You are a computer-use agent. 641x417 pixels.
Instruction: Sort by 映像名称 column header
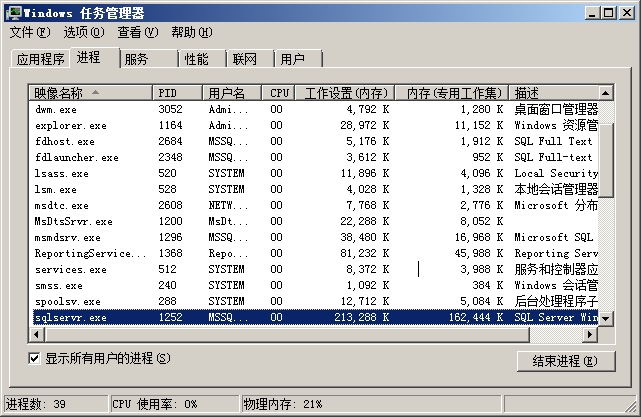pos(91,93)
